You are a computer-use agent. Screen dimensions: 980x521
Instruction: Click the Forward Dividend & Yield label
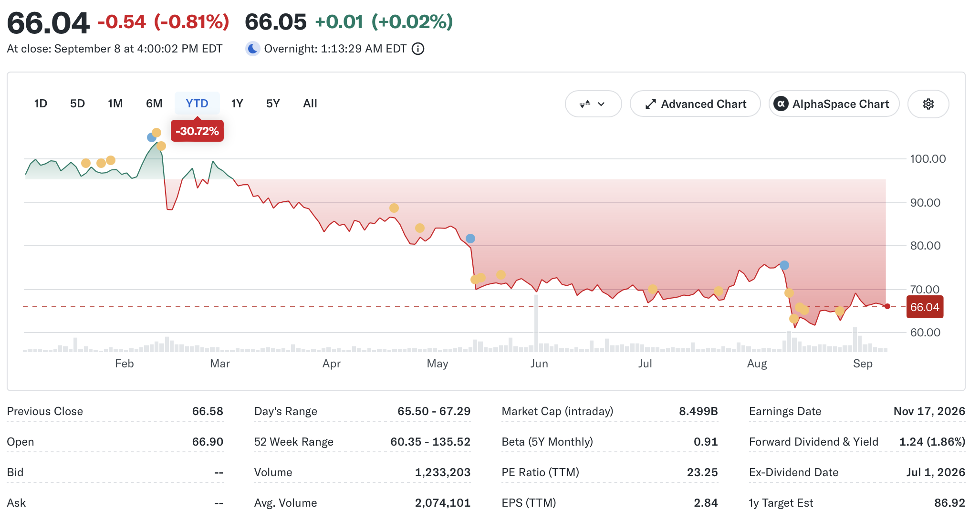pyautogui.click(x=813, y=442)
